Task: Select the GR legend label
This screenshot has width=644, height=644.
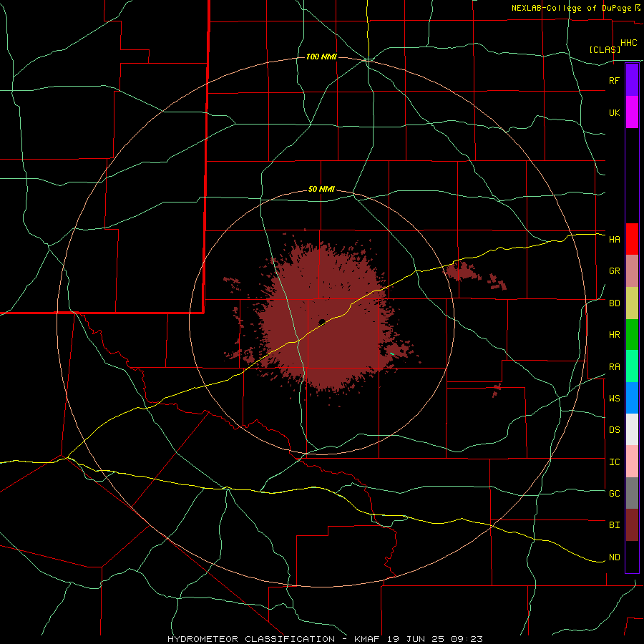Action: click(614, 271)
